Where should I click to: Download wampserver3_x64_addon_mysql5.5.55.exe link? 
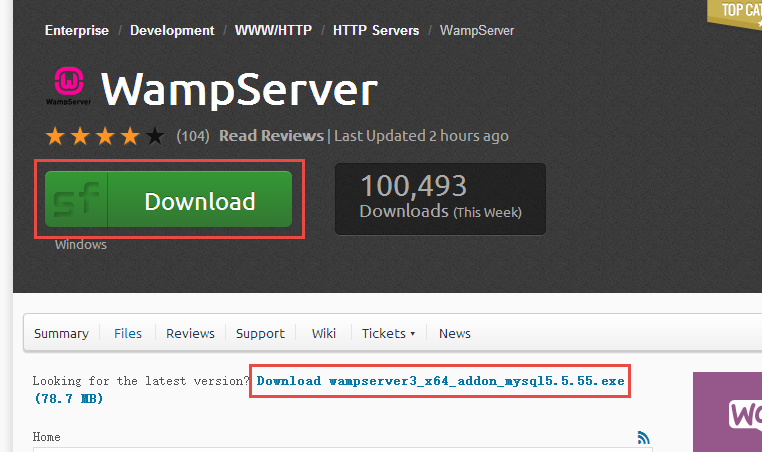440,381
